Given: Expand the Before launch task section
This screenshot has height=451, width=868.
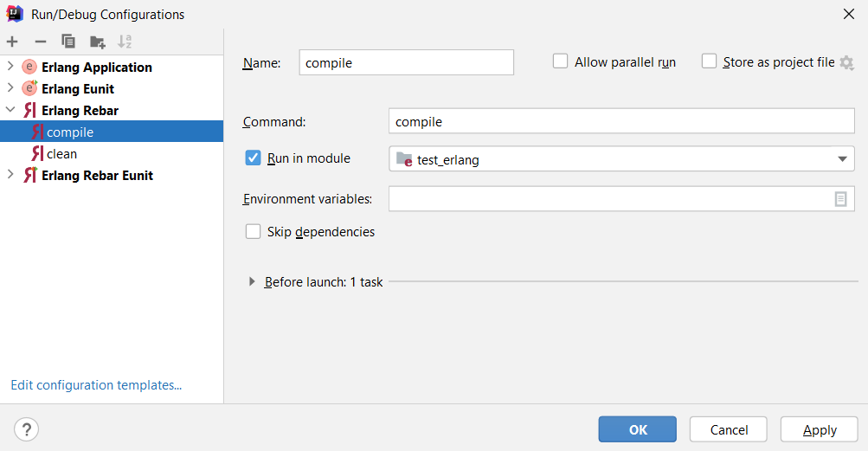Looking at the screenshot, I should tap(252, 282).
